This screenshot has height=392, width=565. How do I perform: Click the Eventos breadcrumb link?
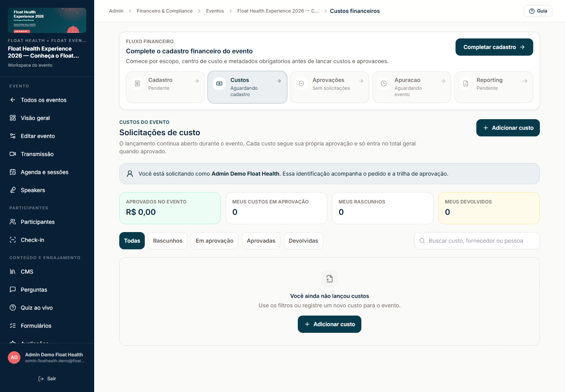(215, 11)
